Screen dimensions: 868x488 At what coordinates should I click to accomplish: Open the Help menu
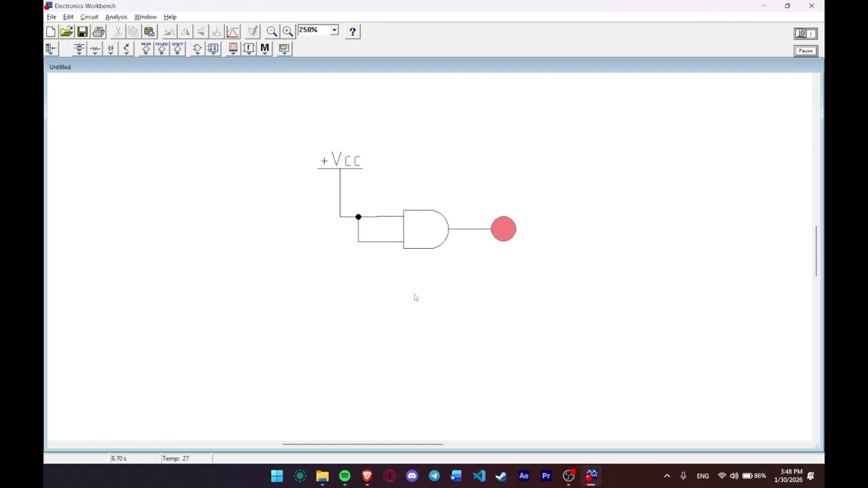170,17
